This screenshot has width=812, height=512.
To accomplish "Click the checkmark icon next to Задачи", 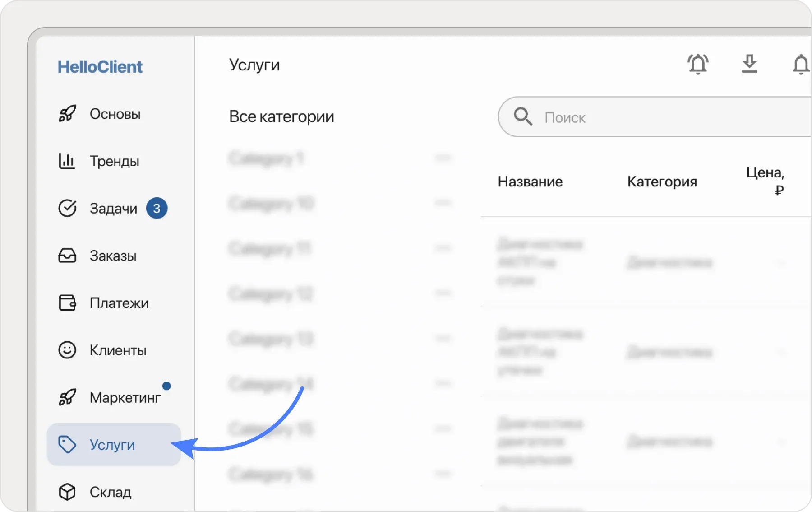I will [67, 208].
